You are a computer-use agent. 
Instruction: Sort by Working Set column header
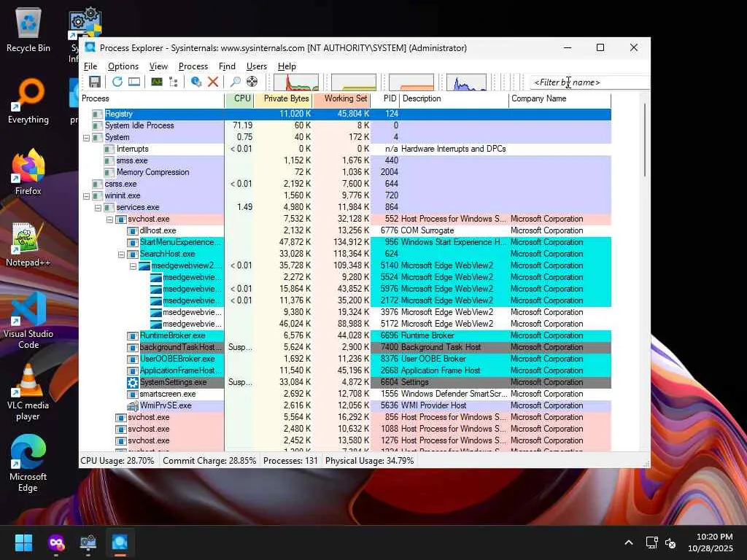[x=341, y=98]
